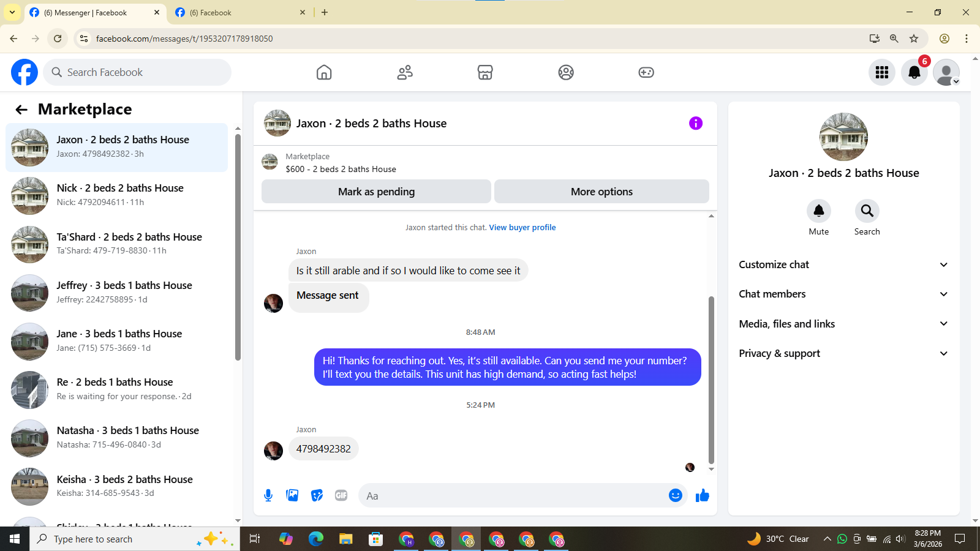The height and width of the screenshot is (551, 980).
Task: Open the install app icon in address bar
Action: coord(875,39)
